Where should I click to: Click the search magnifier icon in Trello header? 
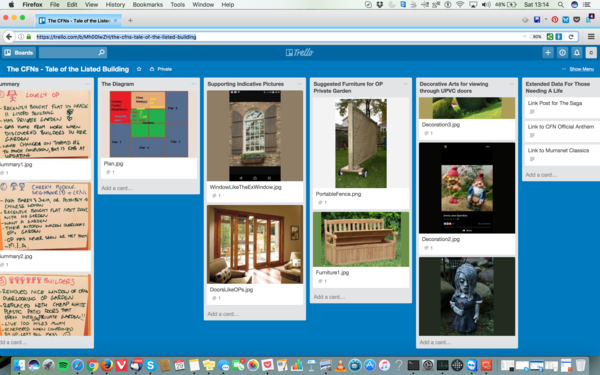click(101, 52)
